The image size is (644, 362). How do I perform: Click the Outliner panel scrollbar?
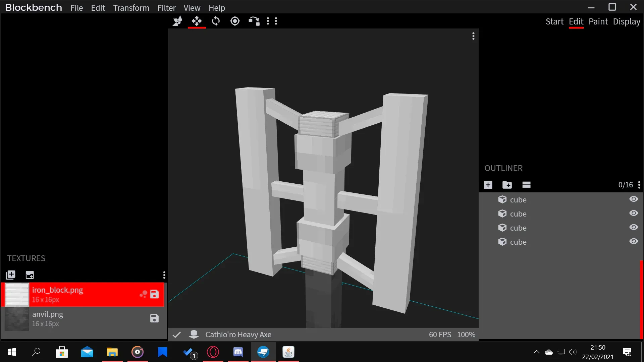click(642, 299)
